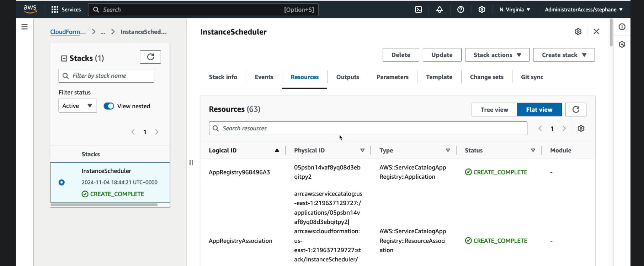Refresh the Stacks list
Image resolution: width=644 pixels, height=266 pixels.
(x=150, y=57)
